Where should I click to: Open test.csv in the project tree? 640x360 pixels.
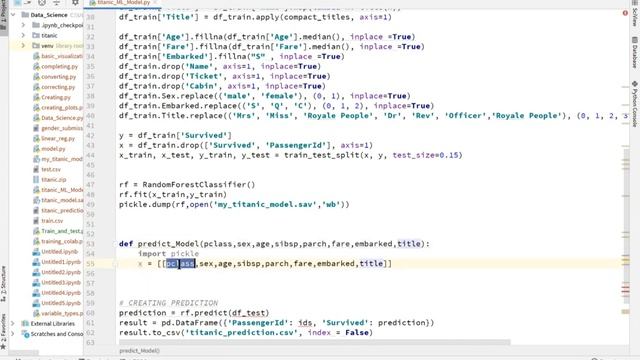click(47, 169)
